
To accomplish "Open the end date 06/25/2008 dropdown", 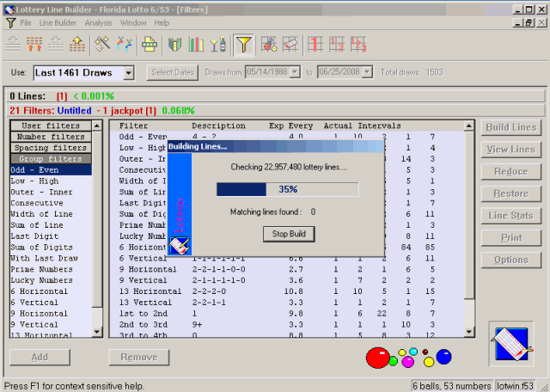I will tap(367, 72).
